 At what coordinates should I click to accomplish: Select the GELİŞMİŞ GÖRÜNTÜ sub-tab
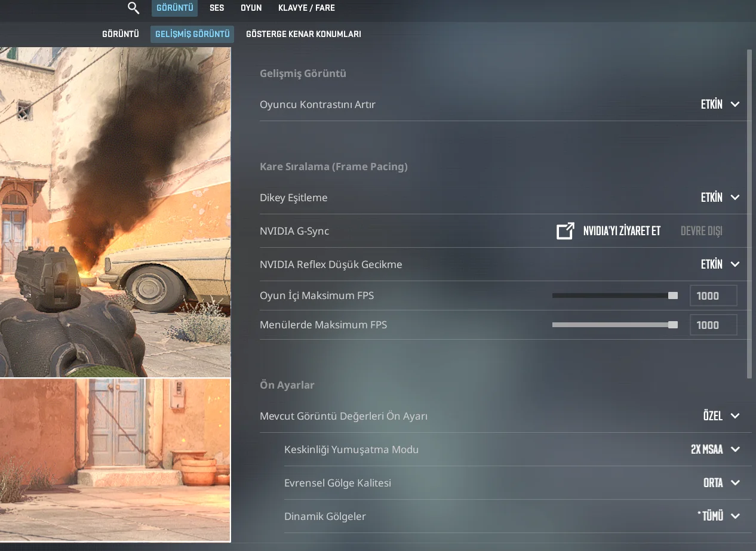click(x=192, y=34)
